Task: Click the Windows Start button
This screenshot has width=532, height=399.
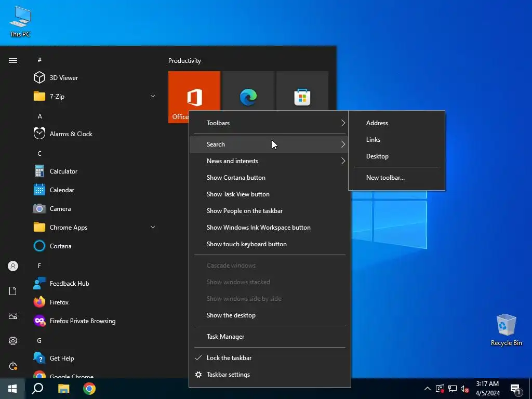Action: point(12,389)
